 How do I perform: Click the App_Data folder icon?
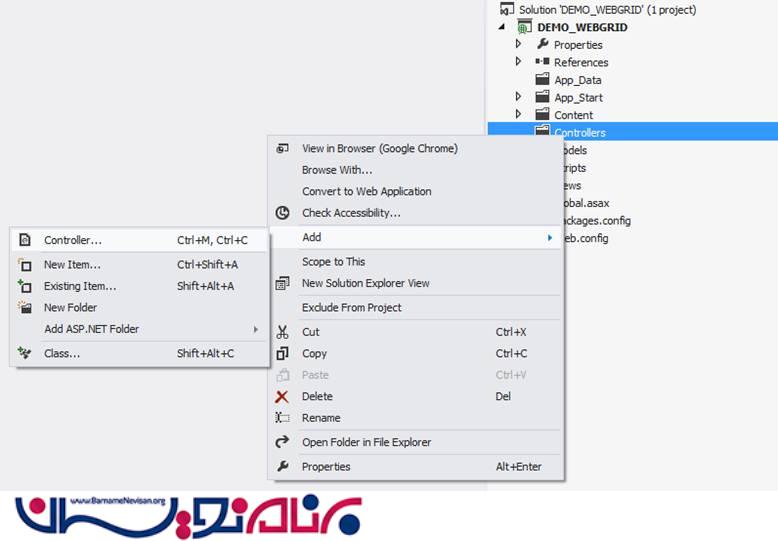pos(542,79)
